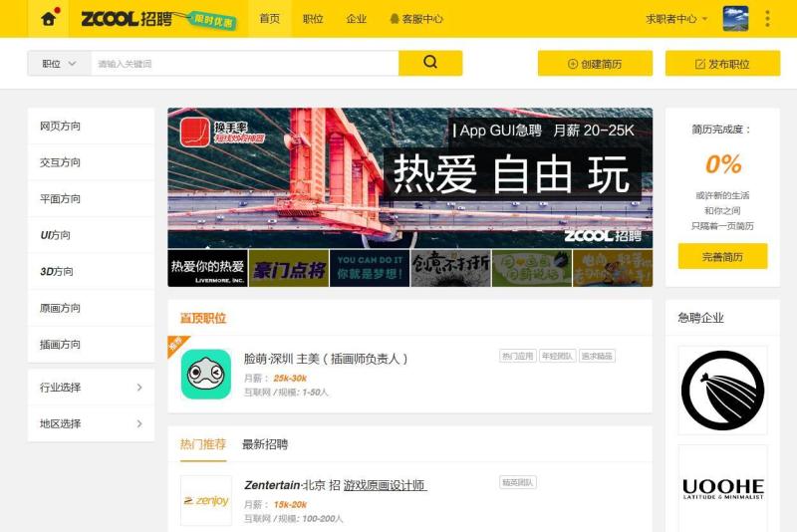
Task: Select the 平面方向 category
Action: pyautogui.click(x=91, y=198)
